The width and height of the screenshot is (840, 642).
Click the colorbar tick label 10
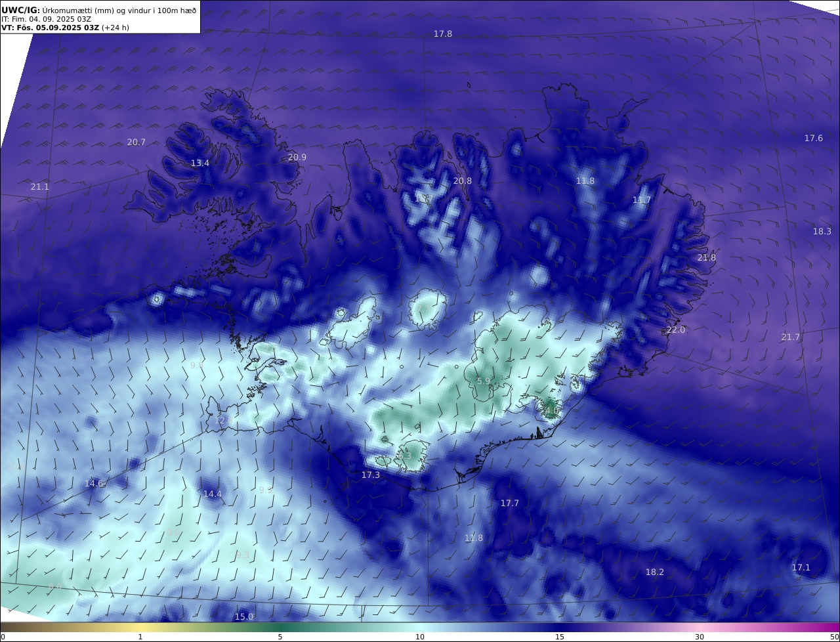click(420, 637)
